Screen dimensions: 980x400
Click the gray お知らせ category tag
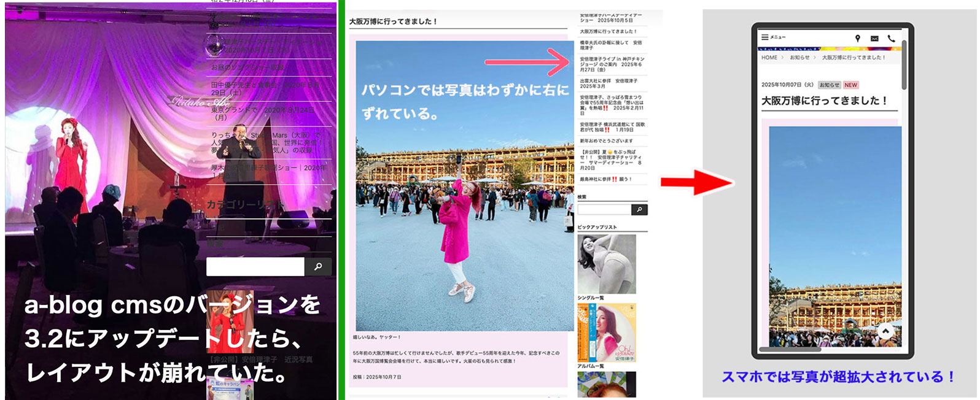pyautogui.click(x=829, y=85)
